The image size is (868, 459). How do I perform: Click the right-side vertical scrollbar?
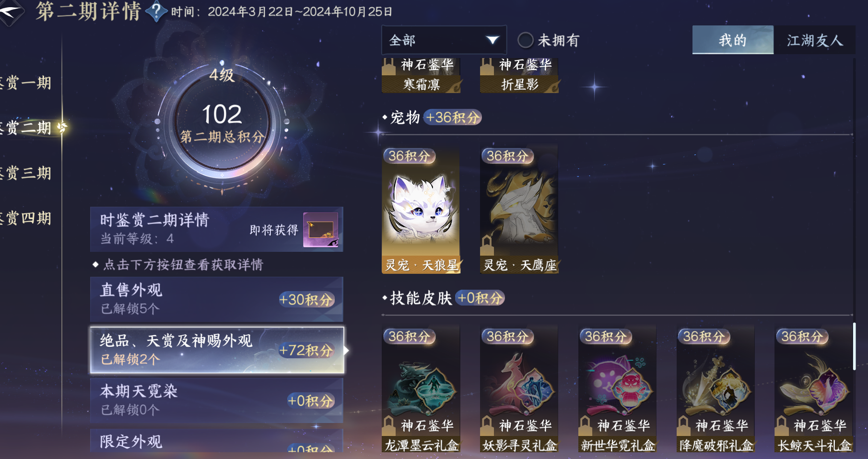click(x=854, y=346)
